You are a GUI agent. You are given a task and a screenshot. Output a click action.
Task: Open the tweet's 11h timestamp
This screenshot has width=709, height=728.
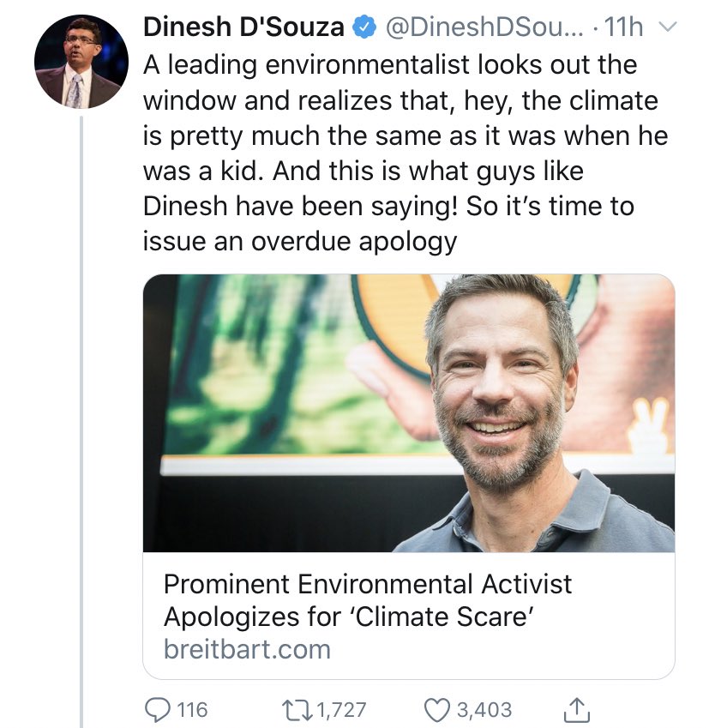(623, 28)
